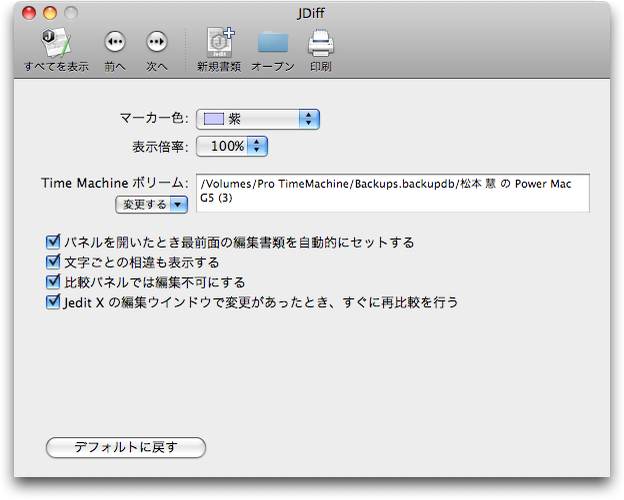Click the すべてを表示 (Show All) toolbar icon
Image resolution: width=624 pixels, height=500 pixels.
point(56,42)
